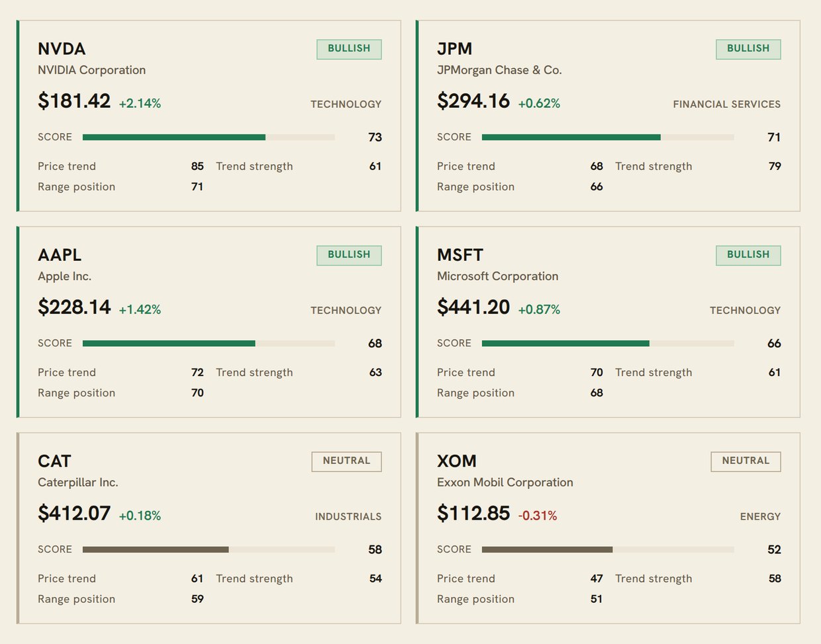This screenshot has height=644, width=821.
Task: Click the JPM change value +0.62%
Action: point(539,104)
